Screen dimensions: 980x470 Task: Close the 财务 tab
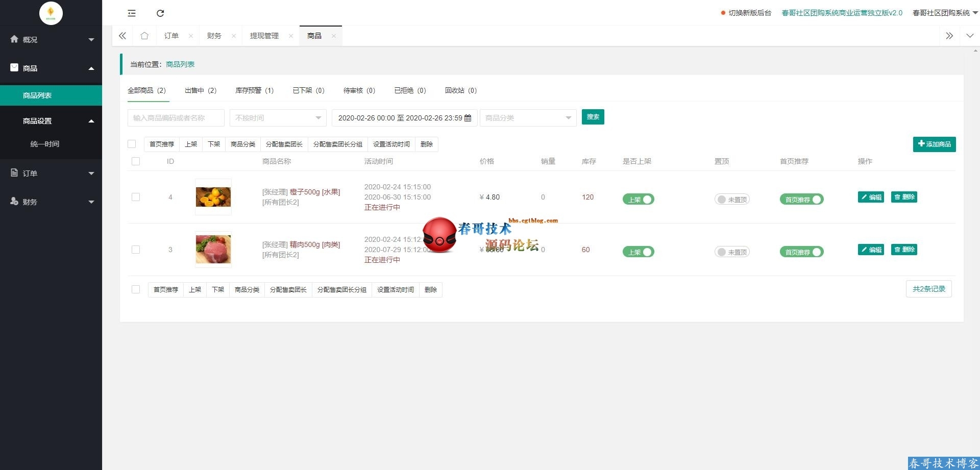(x=234, y=36)
